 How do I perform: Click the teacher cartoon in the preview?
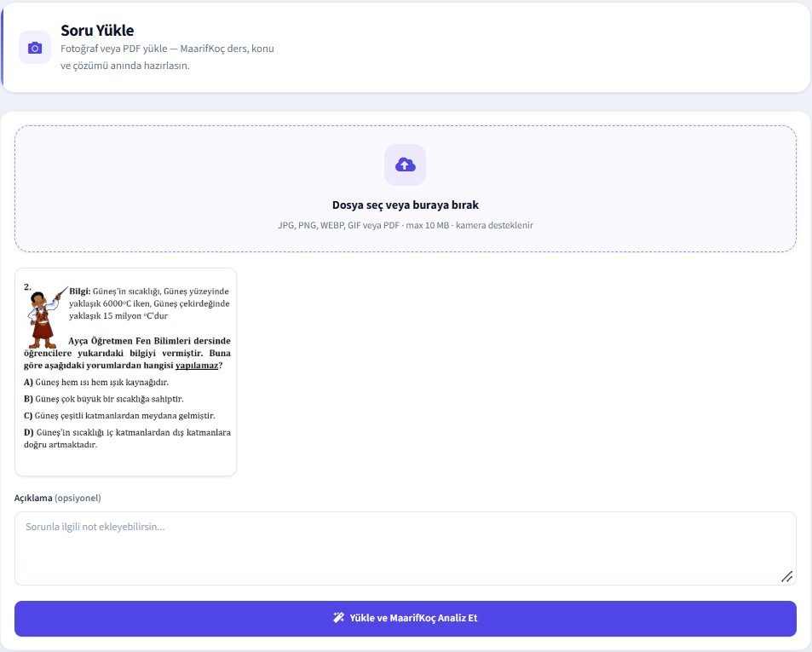point(44,318)
